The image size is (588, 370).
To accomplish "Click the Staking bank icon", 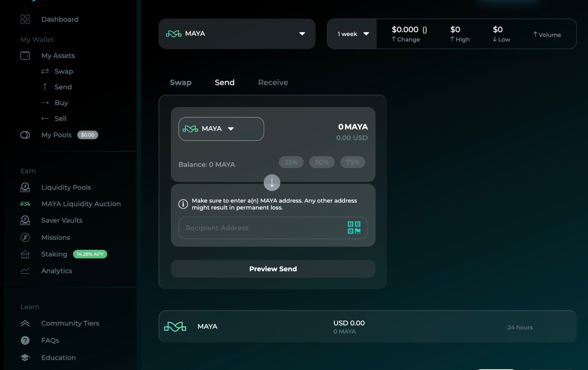I will (x=25, y=254).
